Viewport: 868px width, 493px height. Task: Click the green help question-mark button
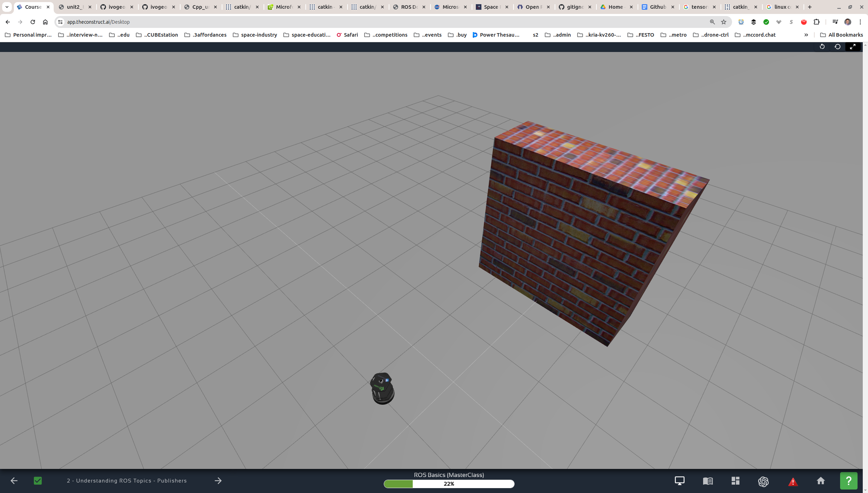point(848,481)
